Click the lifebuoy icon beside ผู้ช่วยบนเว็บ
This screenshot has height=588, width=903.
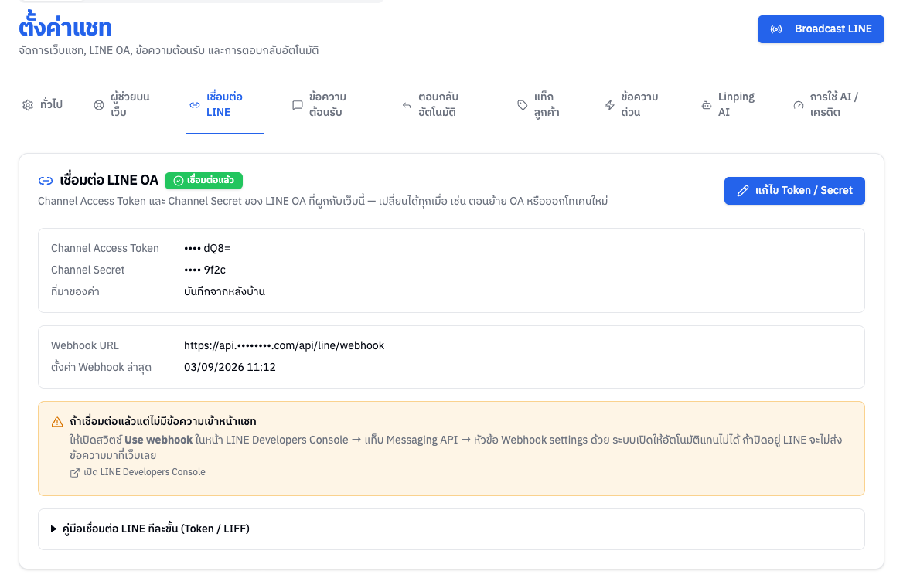click(99, 105)
